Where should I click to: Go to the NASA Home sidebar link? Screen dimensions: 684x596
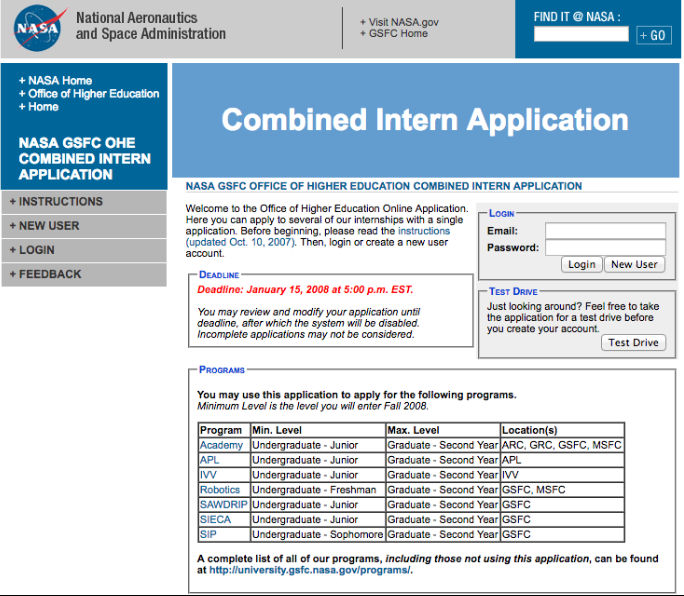(x=55, y=80)
